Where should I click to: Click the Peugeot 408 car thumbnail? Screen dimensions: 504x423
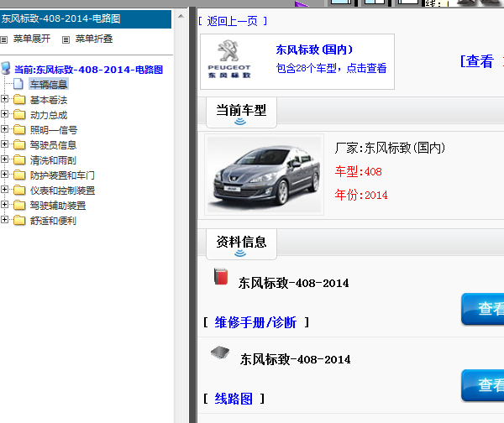point(264,175)
